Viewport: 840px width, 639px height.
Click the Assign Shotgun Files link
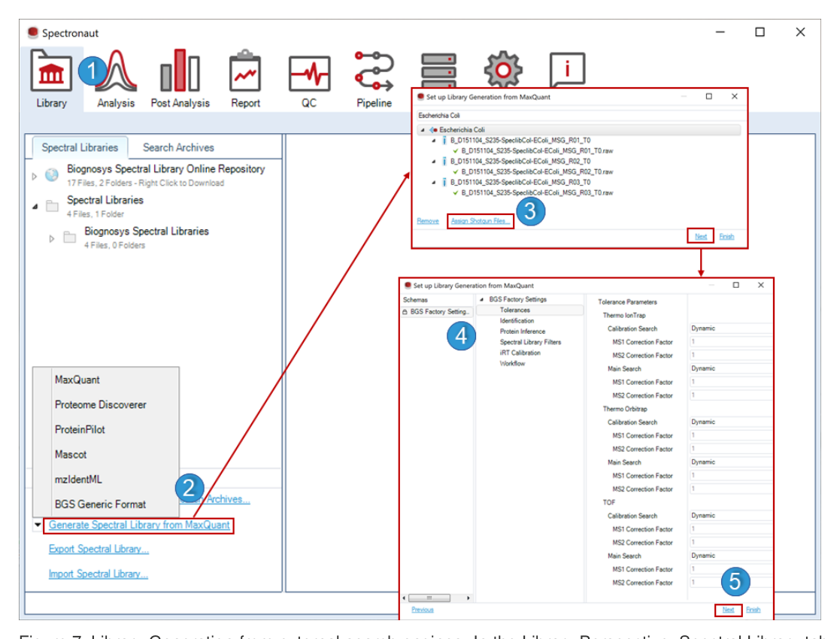(480, 221)
